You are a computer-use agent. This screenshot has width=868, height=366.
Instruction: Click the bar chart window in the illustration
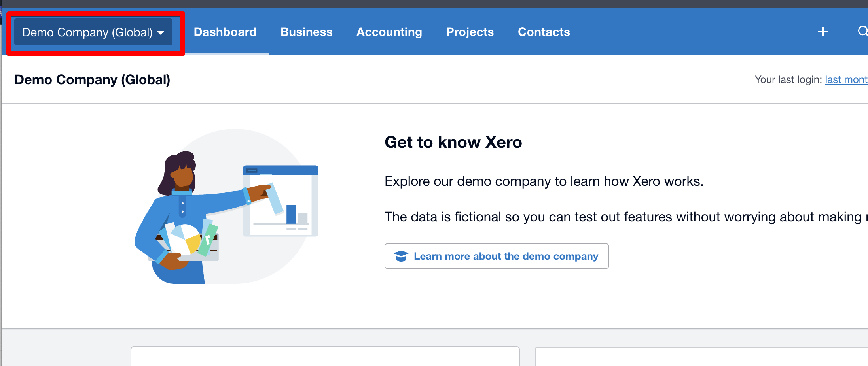pyautogui.click(x=280, y=200)
